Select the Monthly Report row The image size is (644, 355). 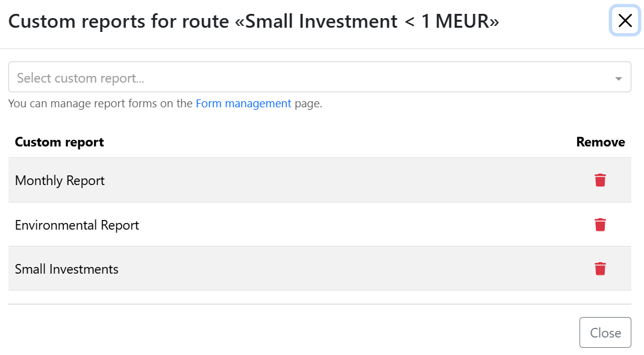click(x=319, y=180)
